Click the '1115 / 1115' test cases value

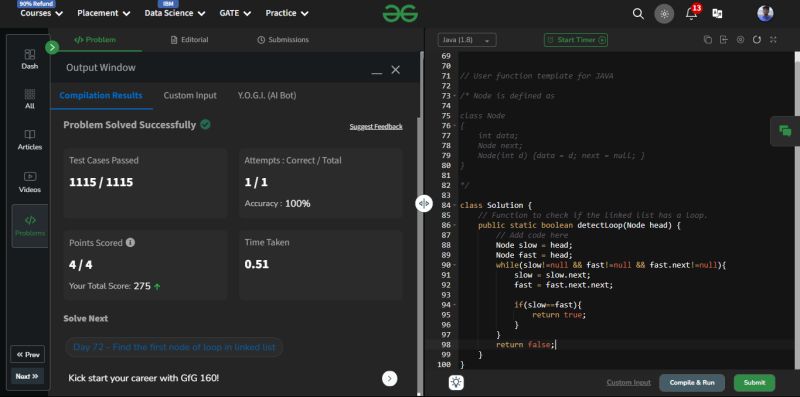coord(101,182)
